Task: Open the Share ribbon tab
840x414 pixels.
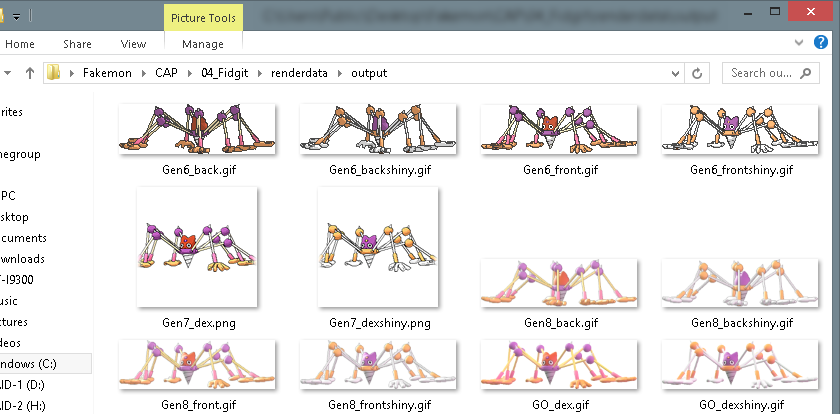Action: point(77,44)
